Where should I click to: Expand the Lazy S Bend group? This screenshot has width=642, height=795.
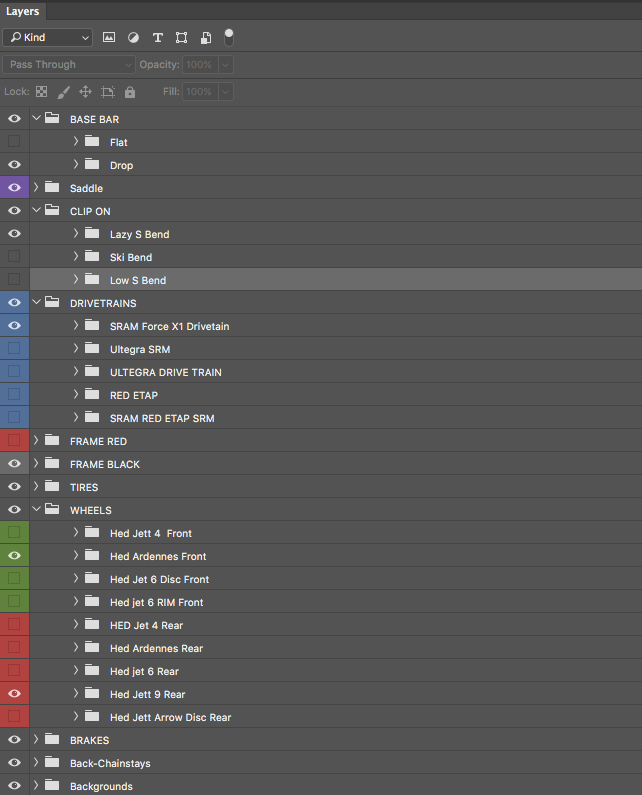point(76,233)
